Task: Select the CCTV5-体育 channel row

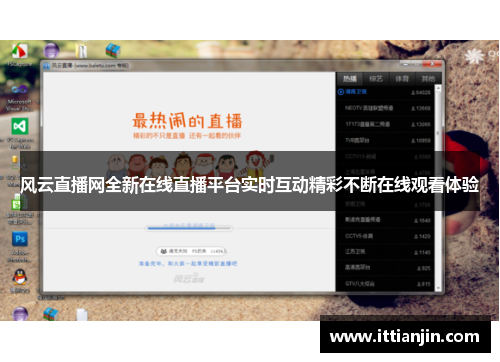Action: click(385, 236)
